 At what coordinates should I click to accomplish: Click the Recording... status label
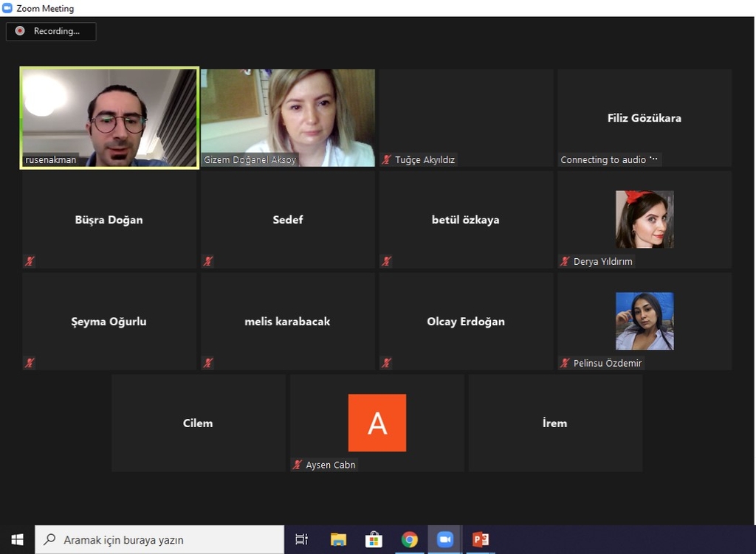click(x=56, y=31)
